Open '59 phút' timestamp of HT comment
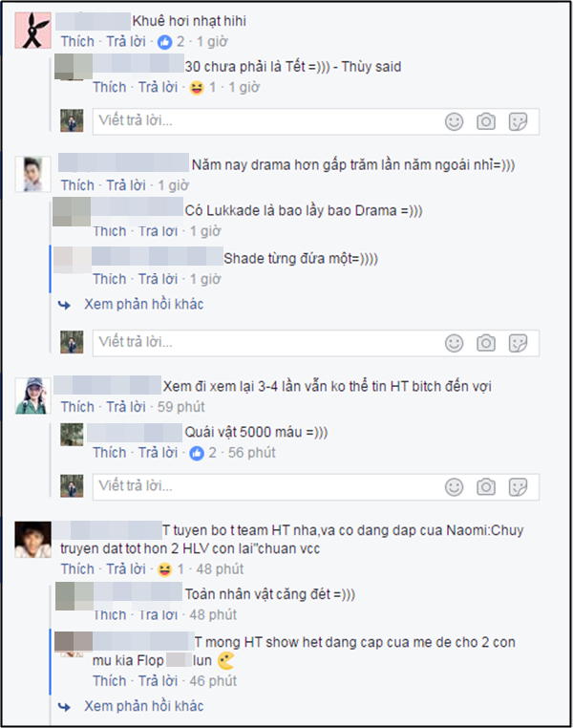The height and width of the screenshot is (728, 573). [180, 407]
